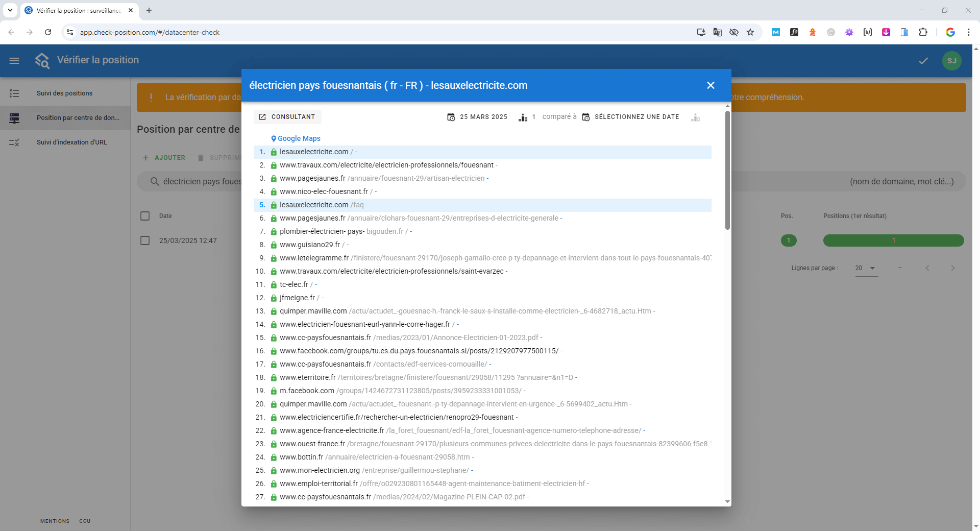Select the www.emploi-territorial.fr result row
The image size is (980, 531).
pyautogui.click(x=482, y=484)
